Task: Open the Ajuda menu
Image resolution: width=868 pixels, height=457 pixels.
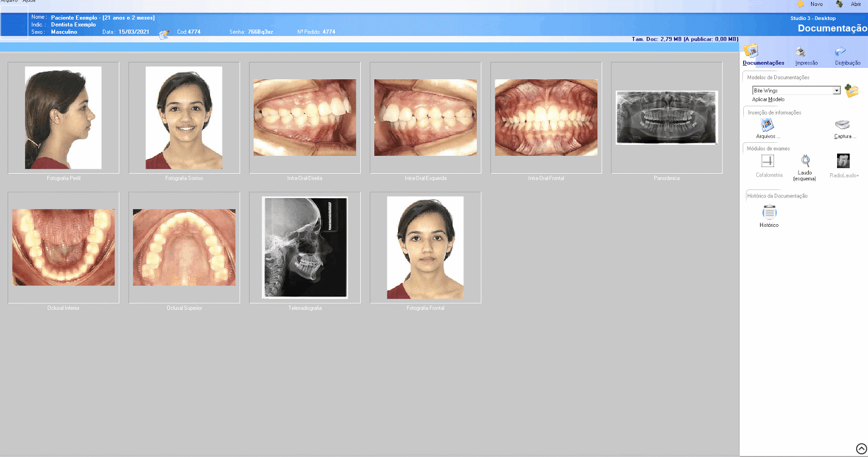Action: (x=29, y=1)
